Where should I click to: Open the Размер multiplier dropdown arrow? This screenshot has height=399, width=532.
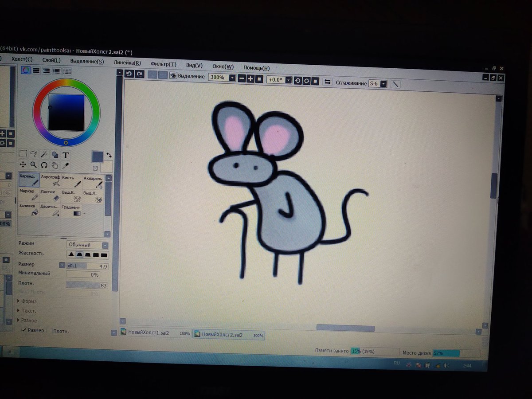click(62, 265)
